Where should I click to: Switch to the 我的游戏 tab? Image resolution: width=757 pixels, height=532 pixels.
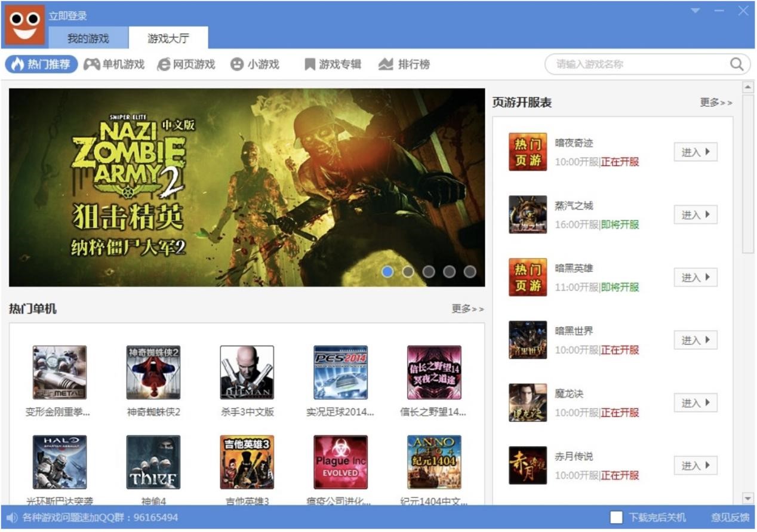88,38
